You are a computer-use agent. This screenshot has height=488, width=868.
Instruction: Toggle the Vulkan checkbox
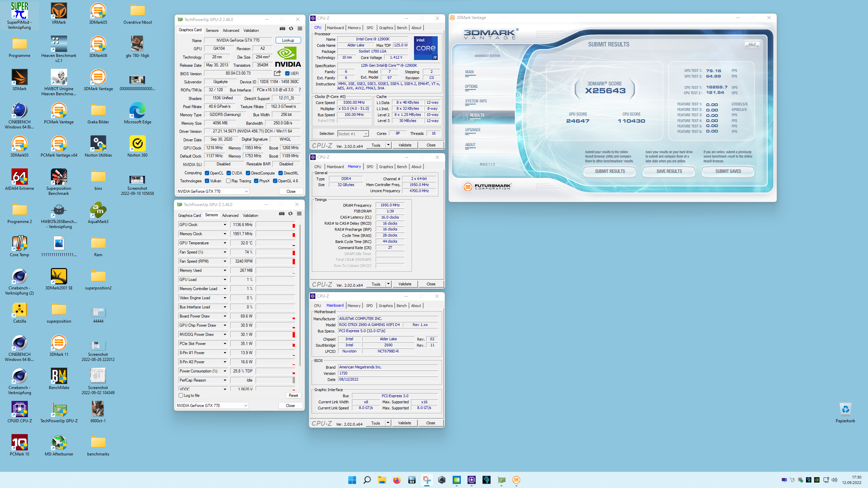point(207,181)
